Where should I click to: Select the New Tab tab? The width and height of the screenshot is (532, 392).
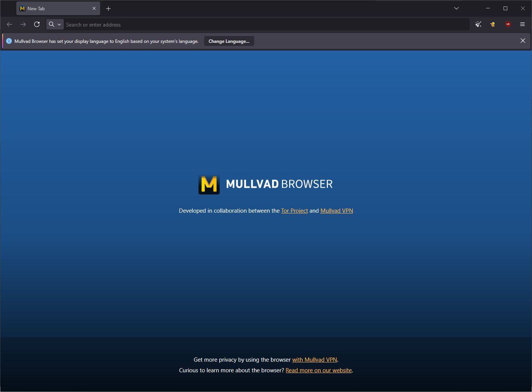58,8
